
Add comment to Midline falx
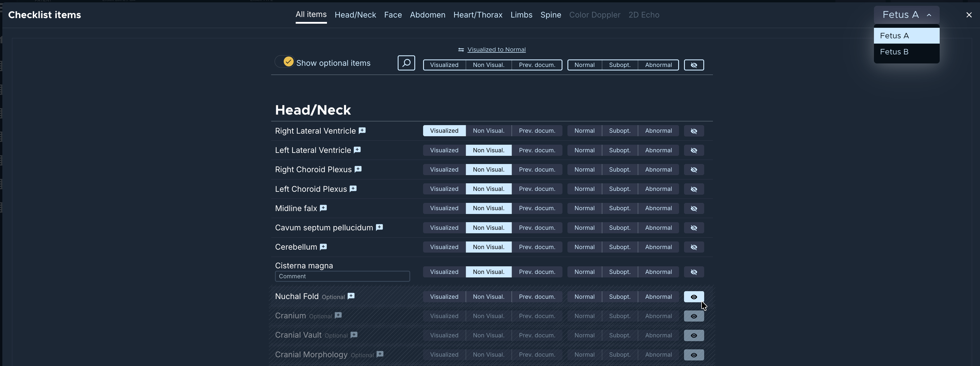tap(323, 208)
